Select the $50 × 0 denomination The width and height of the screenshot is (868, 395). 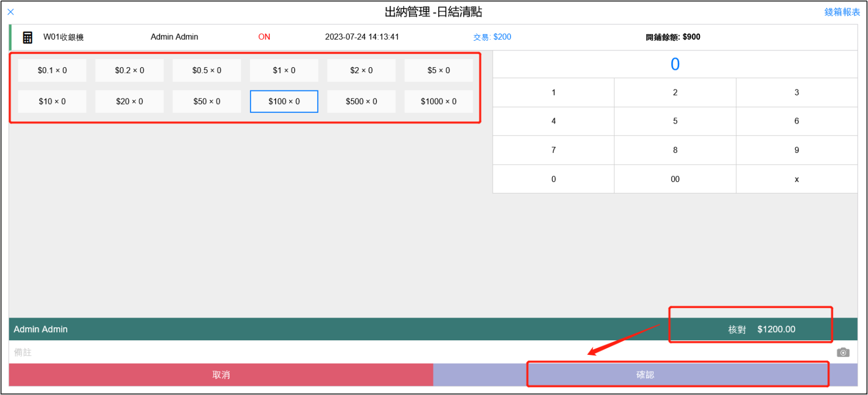(x=207, y=101)
